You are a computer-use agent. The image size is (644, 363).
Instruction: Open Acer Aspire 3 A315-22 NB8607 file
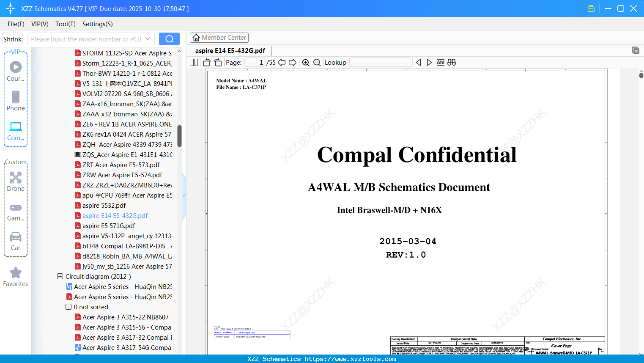coord(123,317)
